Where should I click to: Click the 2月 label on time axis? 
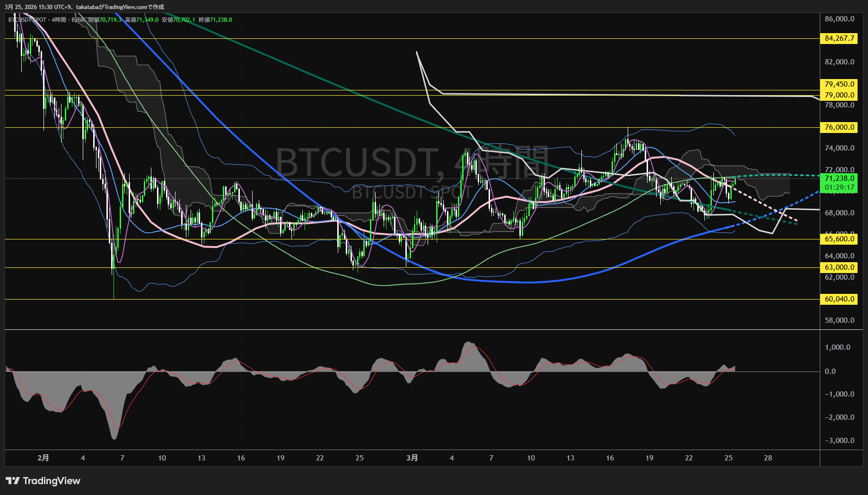[43, 458]
